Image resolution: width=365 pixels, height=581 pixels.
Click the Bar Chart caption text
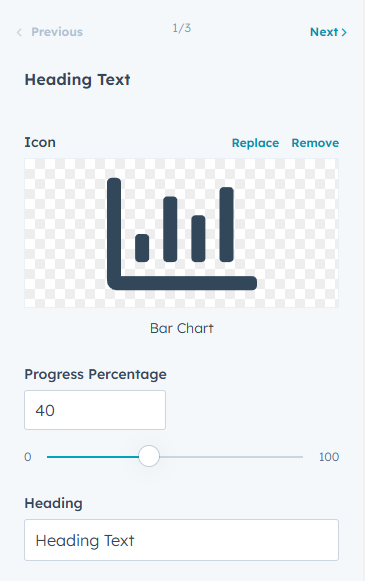[182, 328]
